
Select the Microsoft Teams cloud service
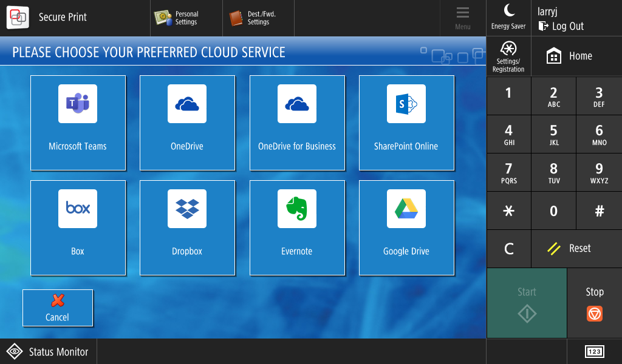(78, 123)
